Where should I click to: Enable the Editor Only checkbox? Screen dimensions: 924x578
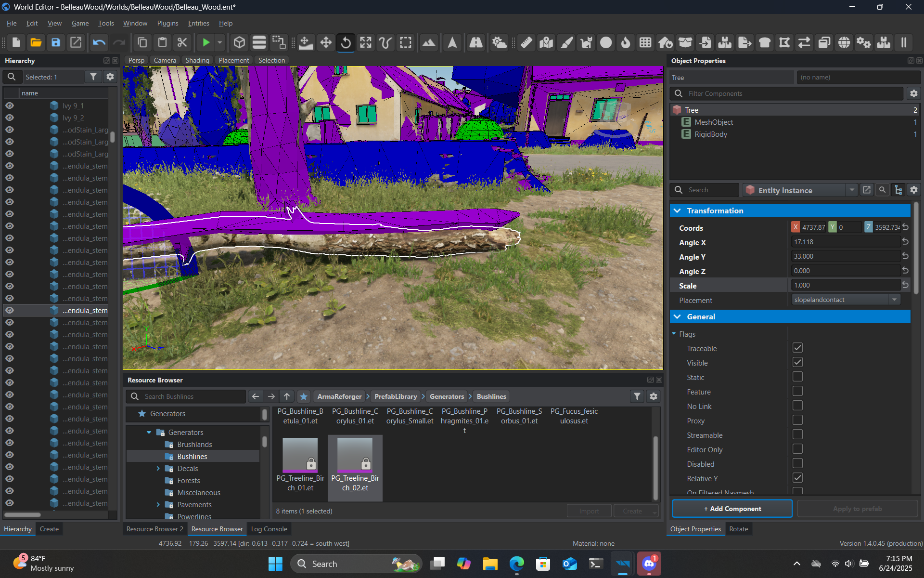click(x=797, y=449)
